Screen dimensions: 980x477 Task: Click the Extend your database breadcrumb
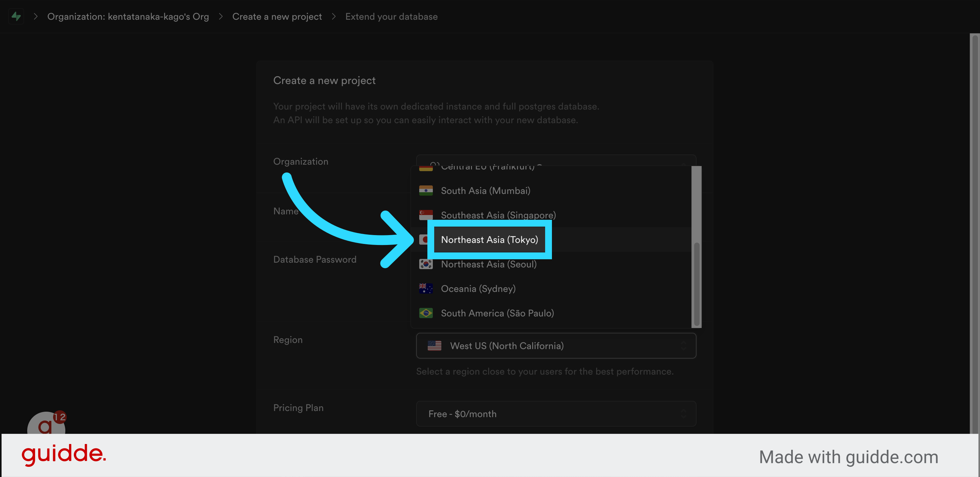[x=391, y=17]
